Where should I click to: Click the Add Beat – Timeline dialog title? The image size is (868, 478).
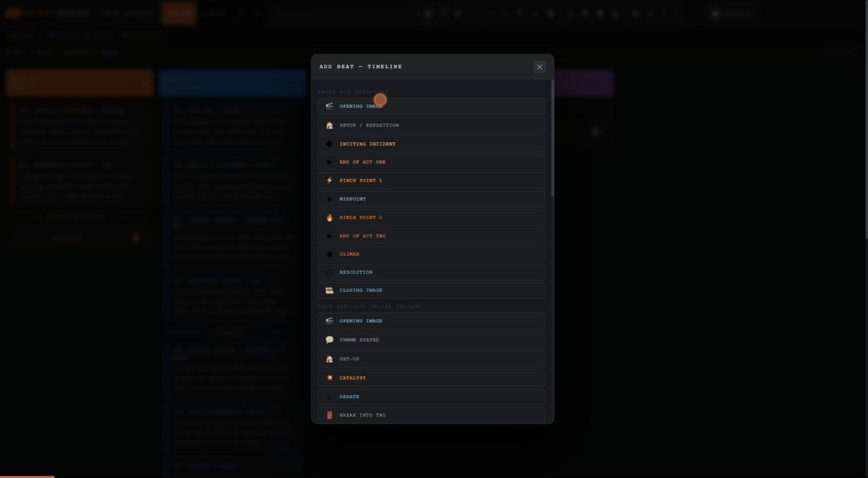tap(360, 67)
